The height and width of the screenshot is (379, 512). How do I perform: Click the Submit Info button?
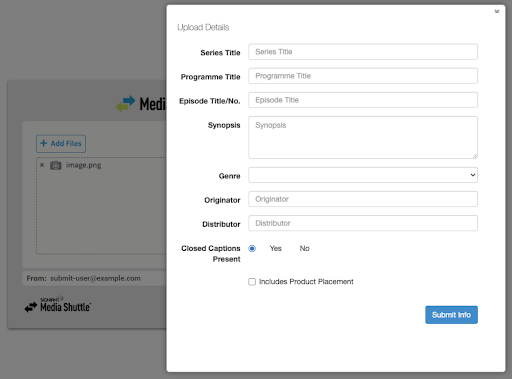pyautogui.click(x=451, y=315)
